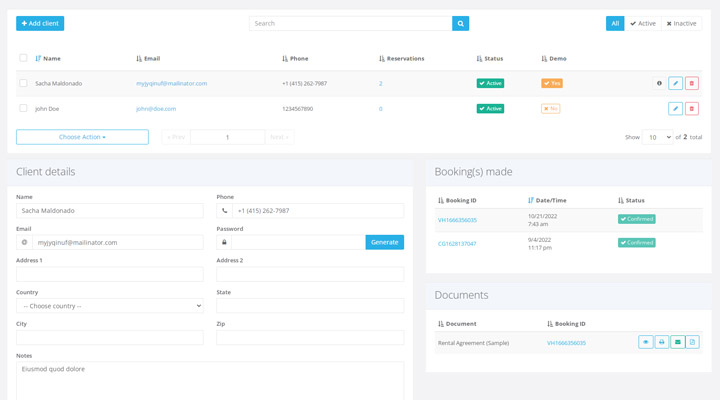Sort bookings by Booking ID
Viewport: 720px width, 400px height.
[457, 200]
